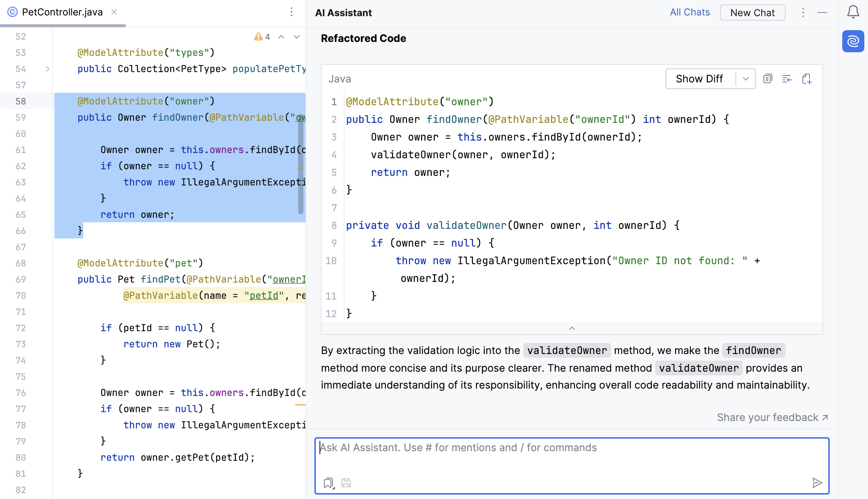This screenshot has width=868, height=499.
Task: Create a new file from the snippet
Action: pyautogui.click(x=807, y=79)
